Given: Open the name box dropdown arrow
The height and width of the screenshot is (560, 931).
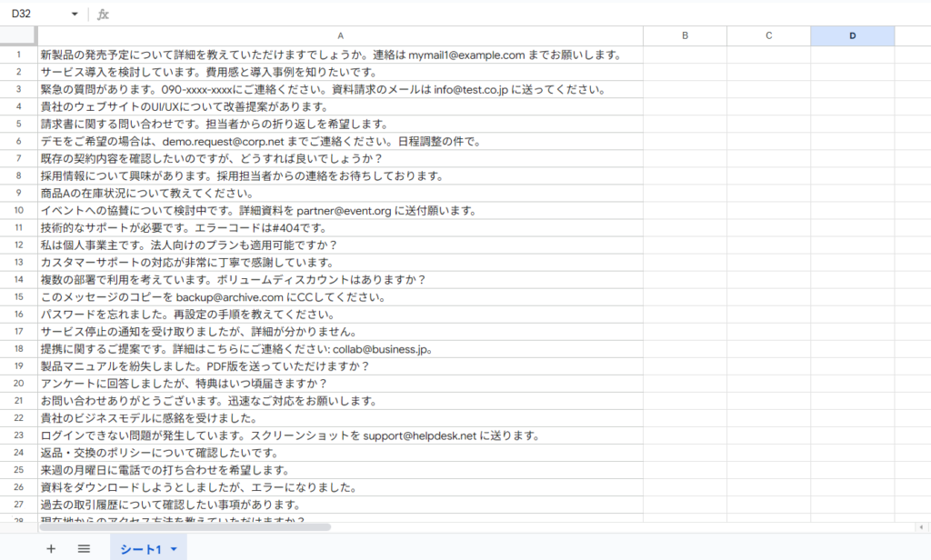Looking at the screenshot, I should point(75,15).
